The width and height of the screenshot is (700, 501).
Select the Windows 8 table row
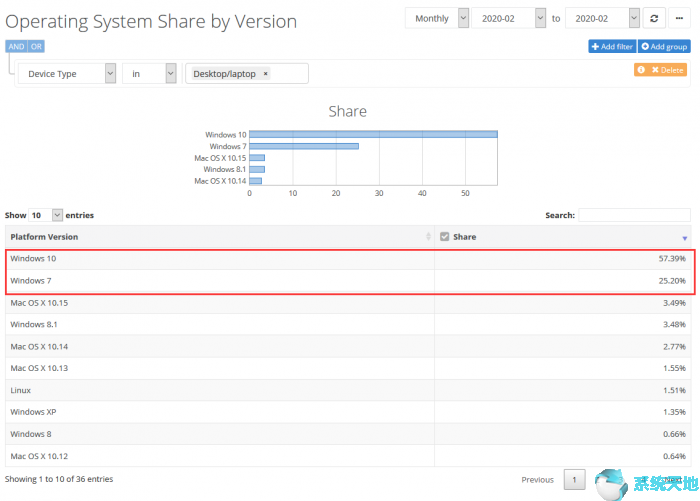[348, 434]
